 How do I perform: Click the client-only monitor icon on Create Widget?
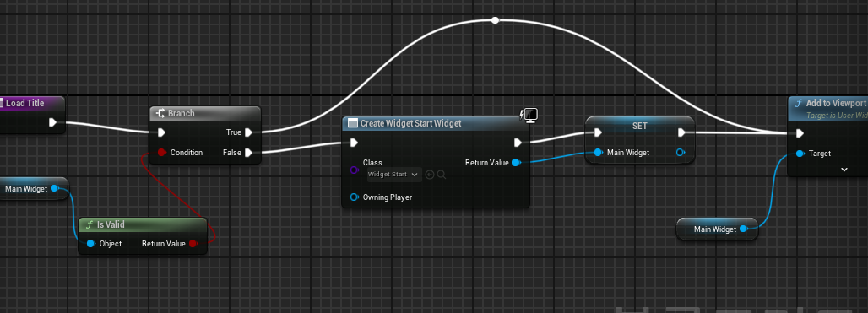[x=530, y=115]
